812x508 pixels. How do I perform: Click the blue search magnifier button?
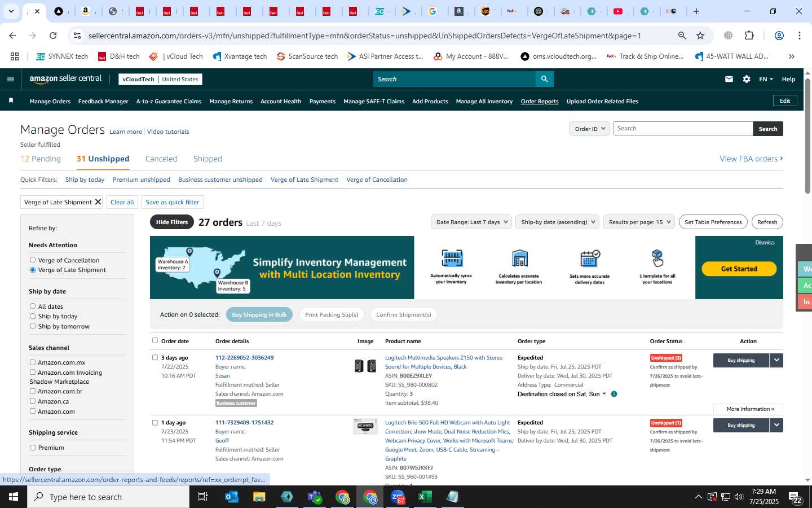[544, 79]
